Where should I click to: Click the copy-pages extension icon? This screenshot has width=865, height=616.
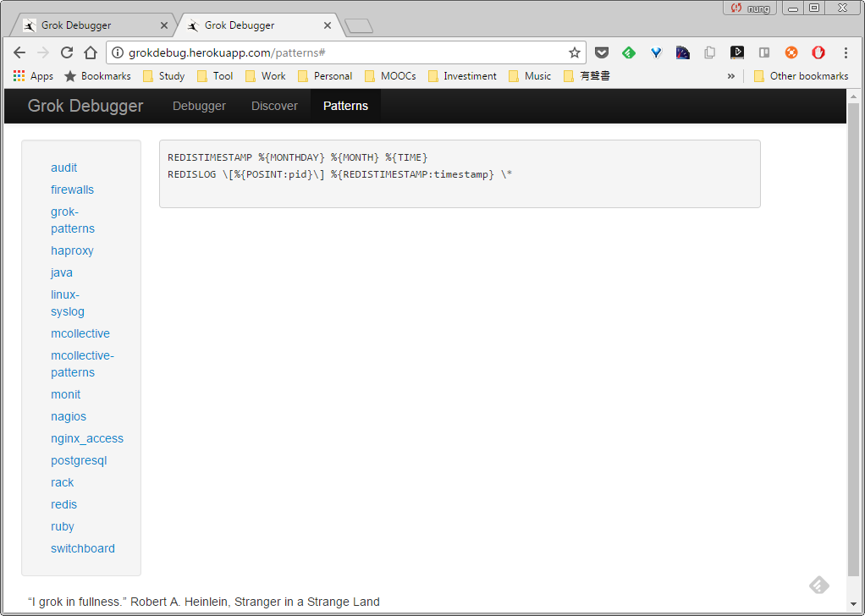click(710, 53)
